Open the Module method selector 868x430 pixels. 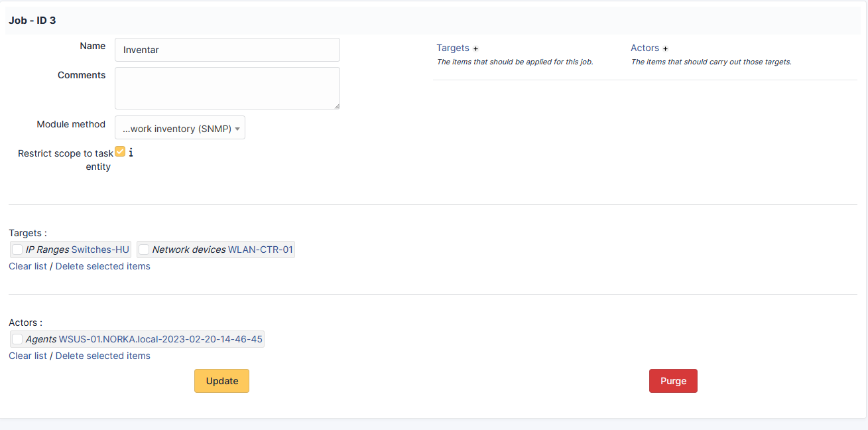(x=180, y=127)
